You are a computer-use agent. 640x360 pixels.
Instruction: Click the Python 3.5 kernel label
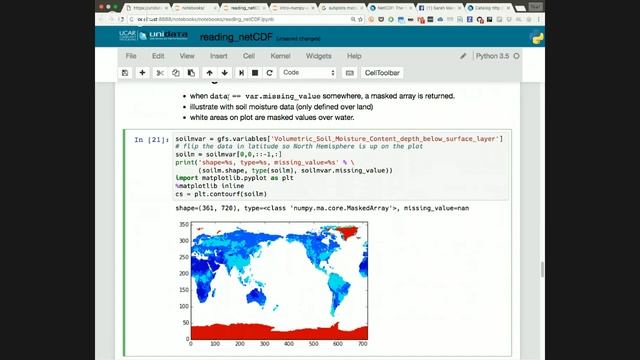(x=492, y=56)
